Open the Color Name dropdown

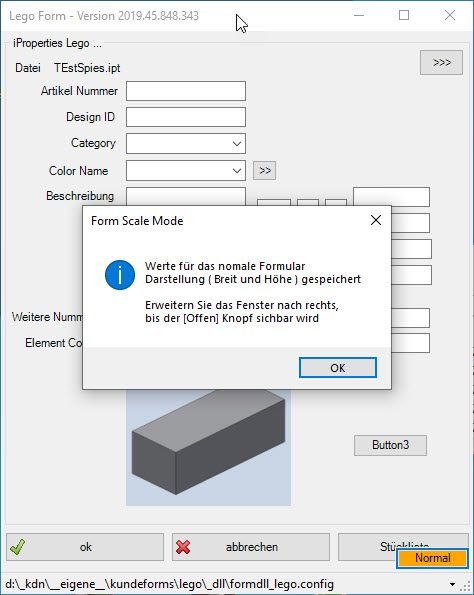point(186,170)
